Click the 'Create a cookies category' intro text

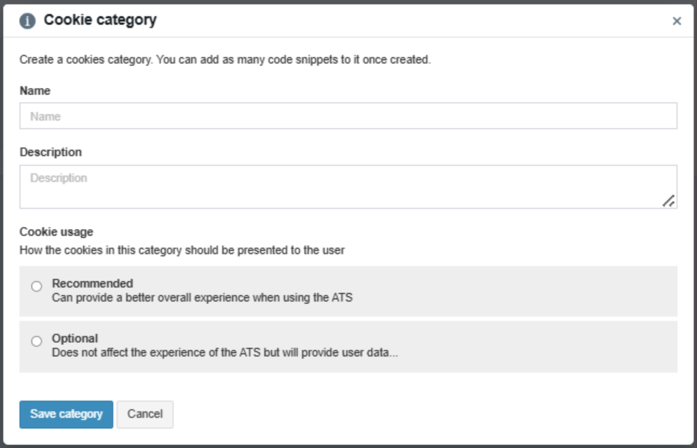(x=225, y=60)
